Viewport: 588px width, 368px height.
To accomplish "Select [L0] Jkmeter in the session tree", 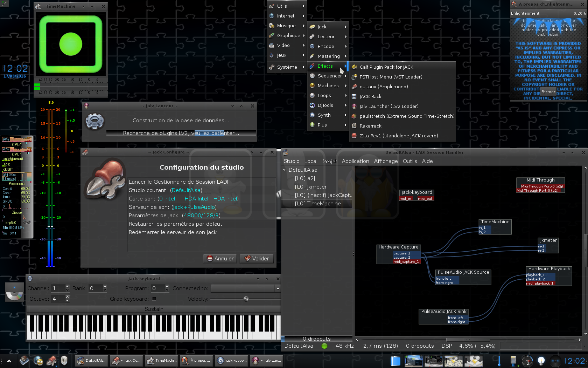I will tap(311, 187).
